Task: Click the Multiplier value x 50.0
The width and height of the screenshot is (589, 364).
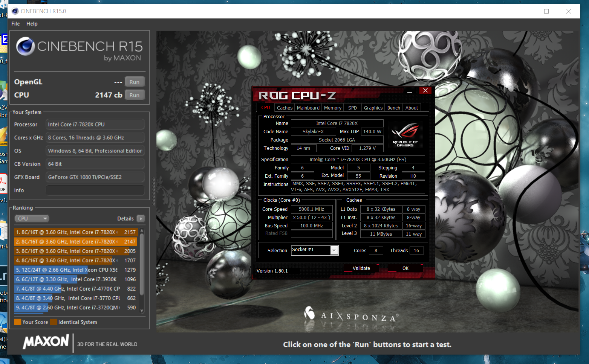Action: tap(312, 218)
